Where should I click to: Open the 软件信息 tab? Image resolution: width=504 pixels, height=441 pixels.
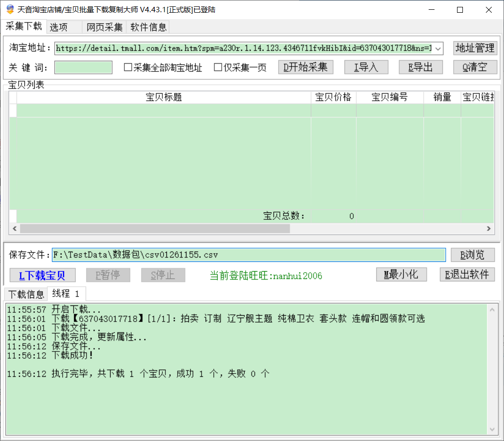click(x=148, y=27)
